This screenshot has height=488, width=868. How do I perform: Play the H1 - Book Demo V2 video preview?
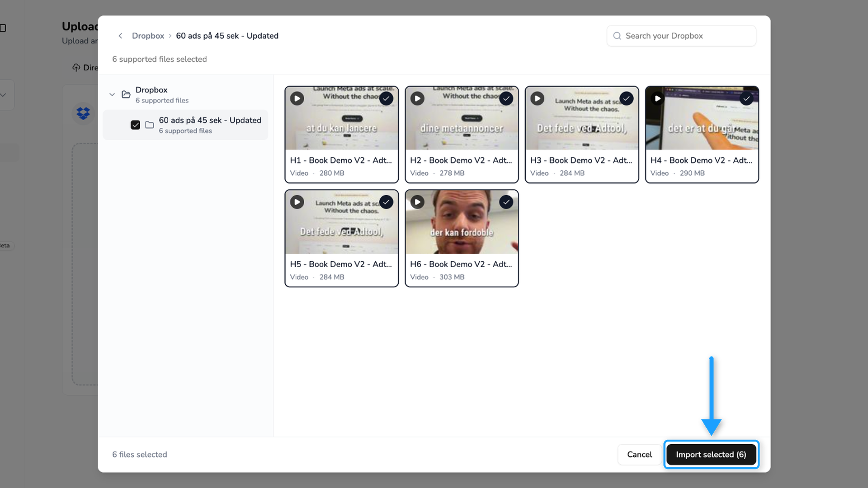297,99
